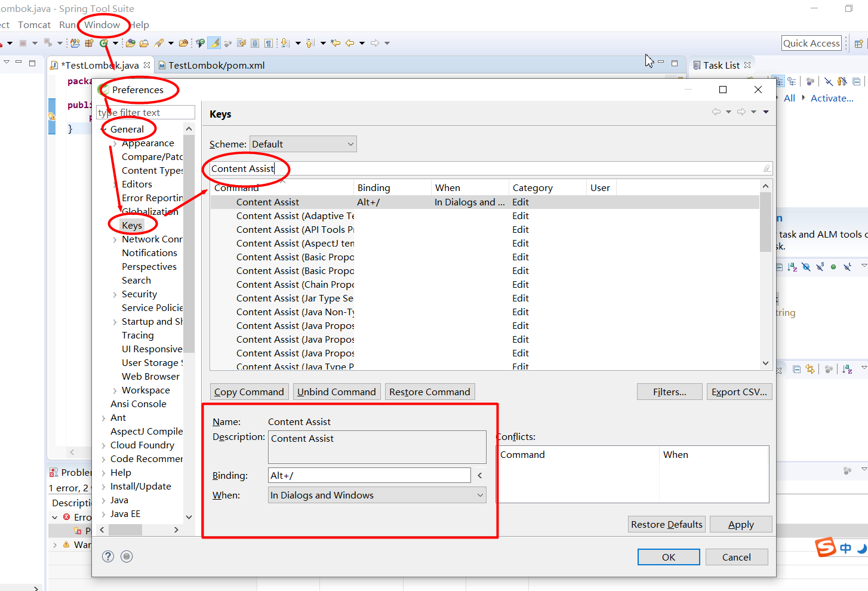
Task: Close the Task List tab via X icon
Action: (x=747, y=65)
